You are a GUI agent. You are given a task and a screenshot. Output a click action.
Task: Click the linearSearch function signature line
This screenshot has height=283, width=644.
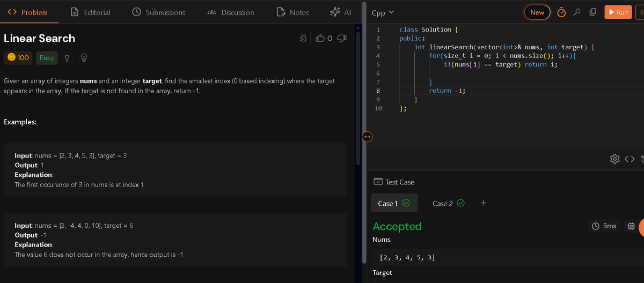pos(504,47)
